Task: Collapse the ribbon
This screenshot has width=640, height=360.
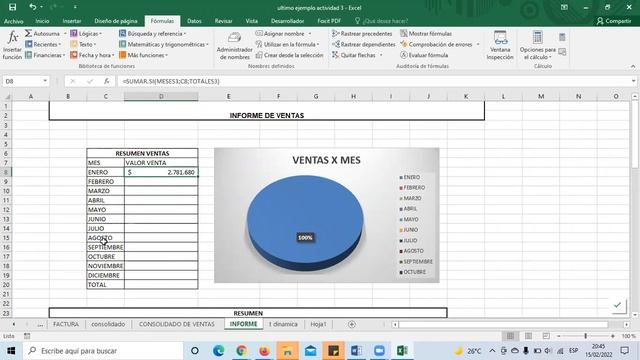Action: click(x=633, y=66)
